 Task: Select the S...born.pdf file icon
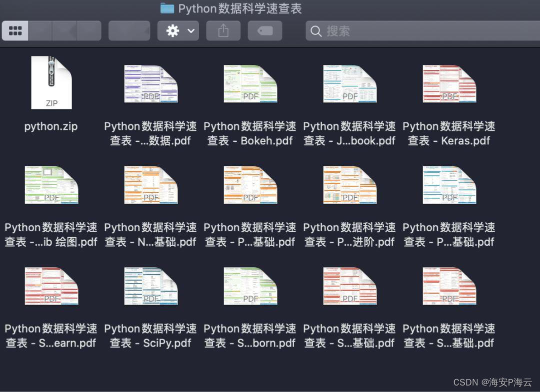click(x=250, y=286)
